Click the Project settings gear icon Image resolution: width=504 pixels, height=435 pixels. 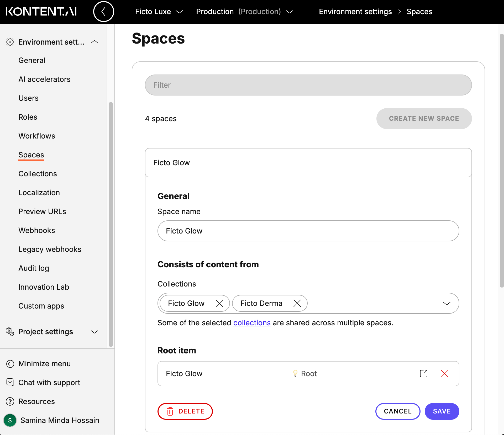[10, 332]
